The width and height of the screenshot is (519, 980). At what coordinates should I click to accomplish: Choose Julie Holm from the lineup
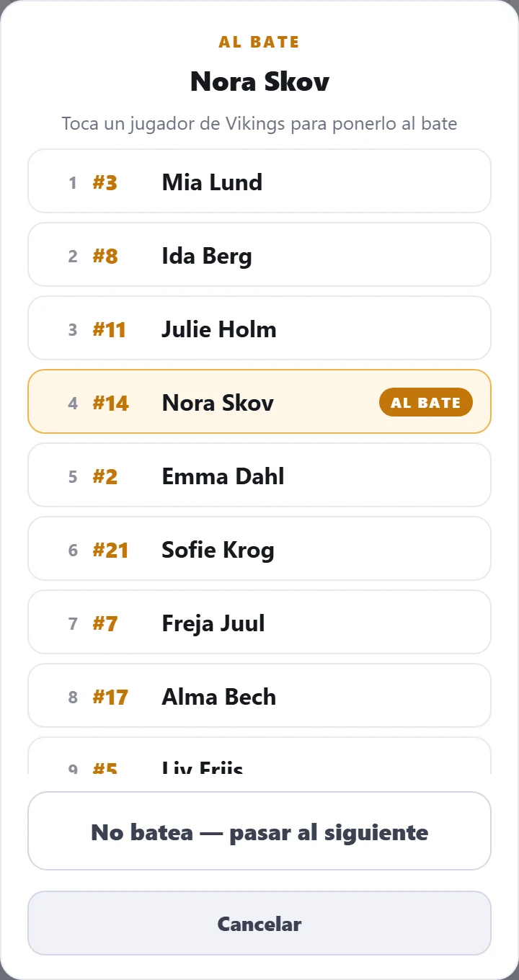point(259,328)
